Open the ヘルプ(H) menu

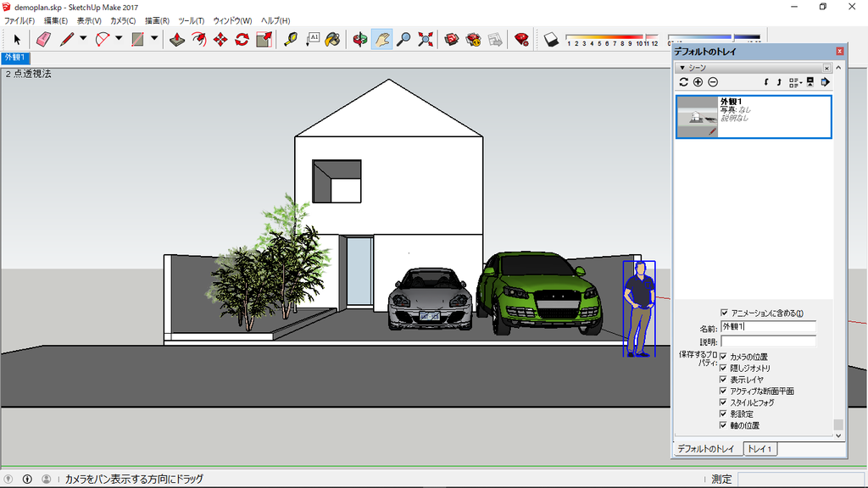point(275,20)
